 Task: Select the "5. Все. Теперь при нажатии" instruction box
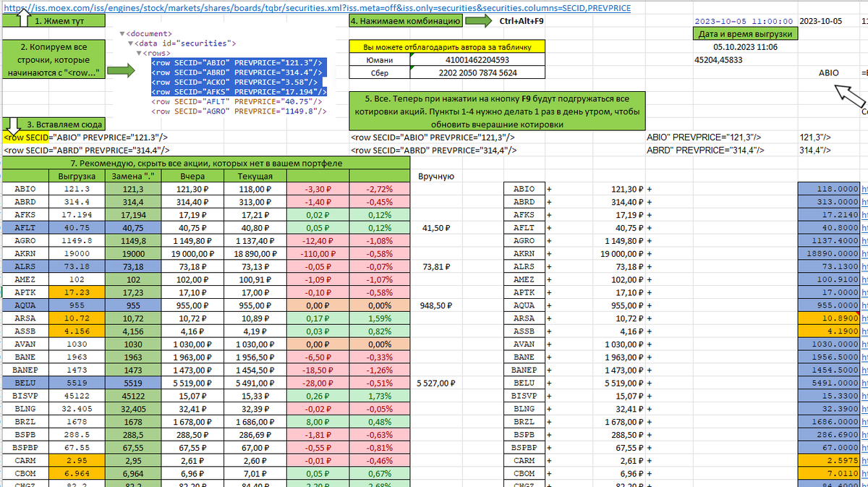pos(495,111)
